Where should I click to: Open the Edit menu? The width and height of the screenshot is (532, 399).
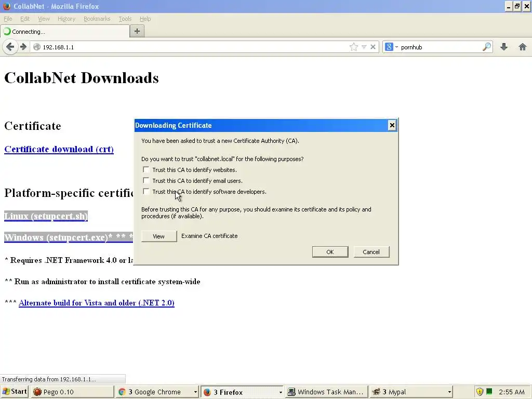[25, 19]
